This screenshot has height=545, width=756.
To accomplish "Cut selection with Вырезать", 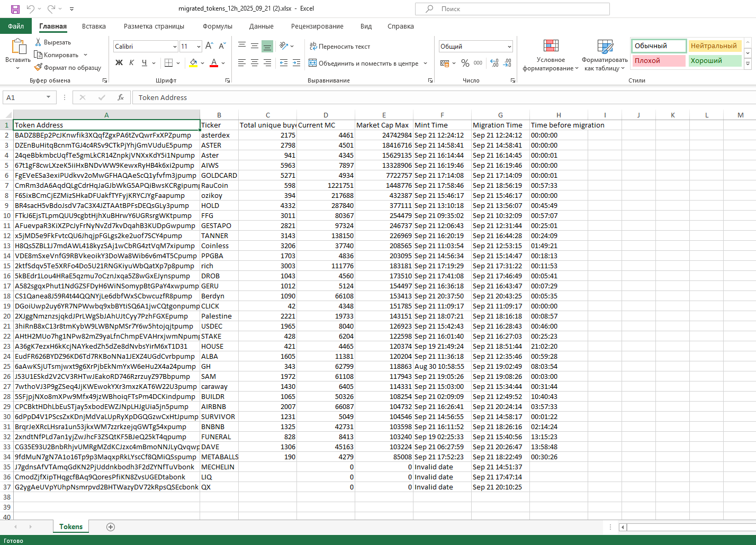I will point(53,42).
